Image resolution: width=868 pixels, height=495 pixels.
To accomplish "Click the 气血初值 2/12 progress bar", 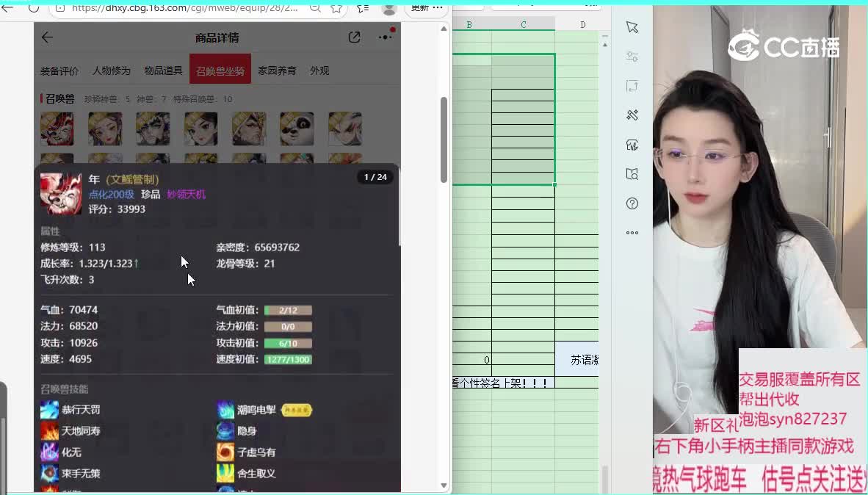I will point(288,310).
